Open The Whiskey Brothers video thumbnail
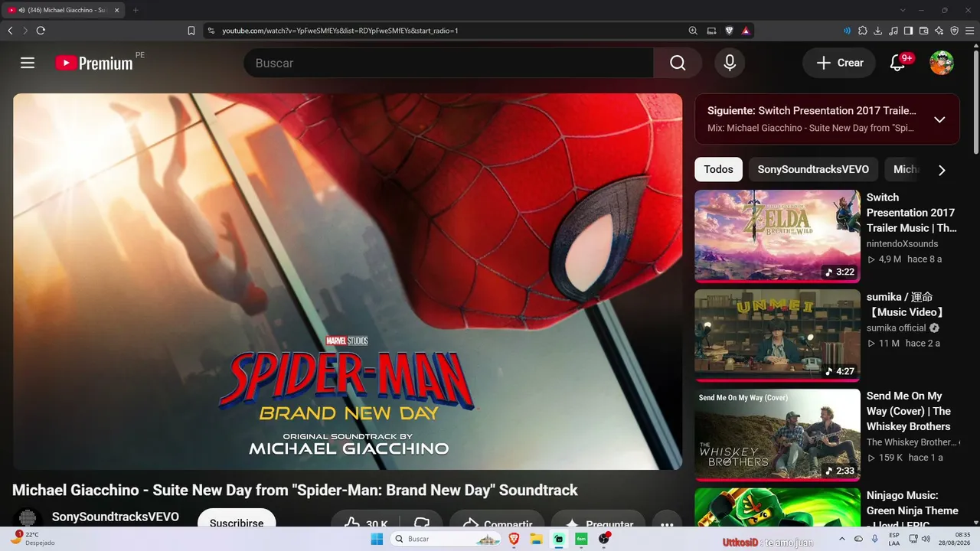 [x=777, y=435]
